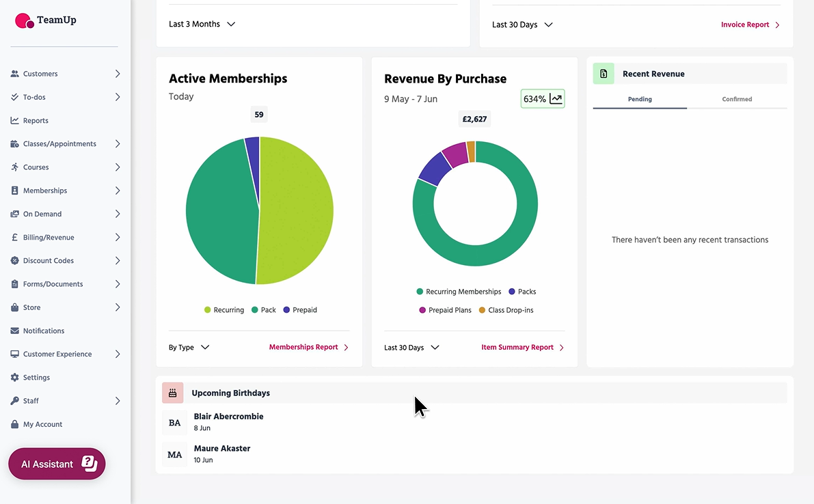The height and width of the screenshot is (504, 814).
Task: Click the On Demand media icon
Action: click(x=14, y=214)
